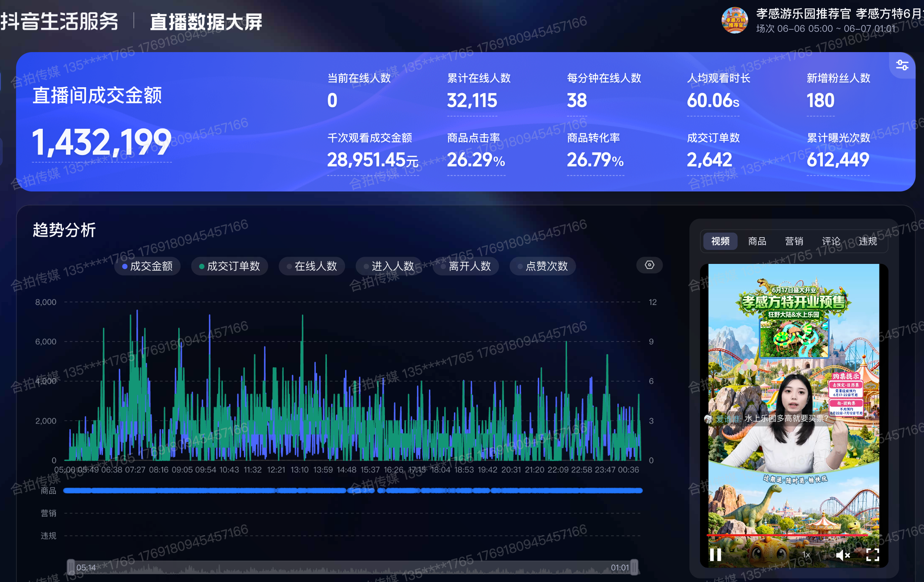Click the live stream video preview

794,415
